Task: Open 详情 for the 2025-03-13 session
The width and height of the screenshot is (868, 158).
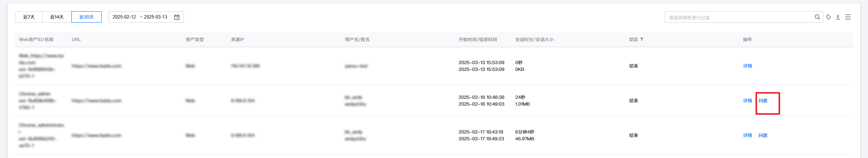Action: point(748,66)
